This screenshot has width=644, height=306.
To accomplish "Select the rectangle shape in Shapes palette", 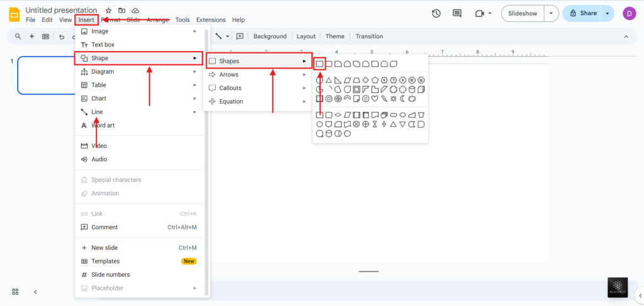I will [x=319, y=64].
